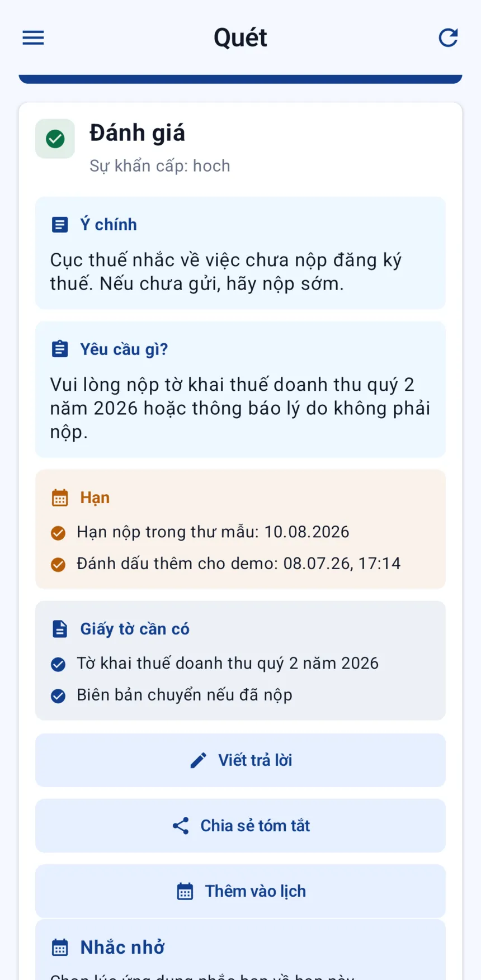Click the Giấy tờ cần có file icon
The image size is (481, 980).
tap(60, 629)
